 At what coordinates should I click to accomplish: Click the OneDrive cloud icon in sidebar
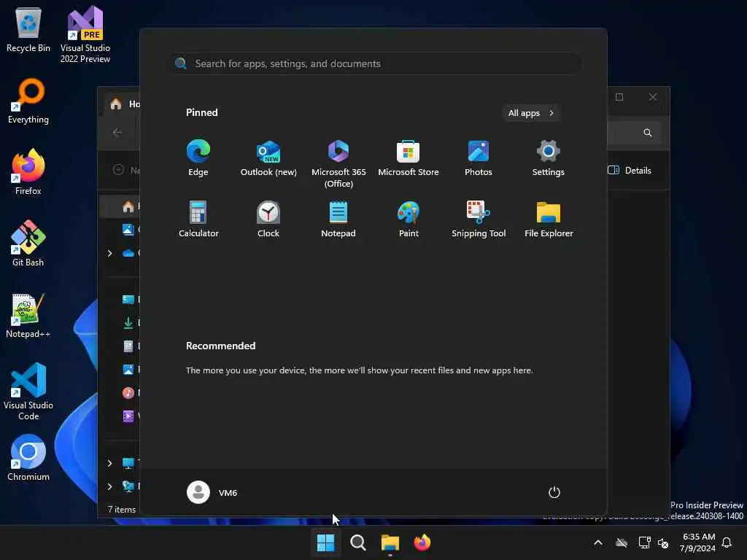(128, 253)
